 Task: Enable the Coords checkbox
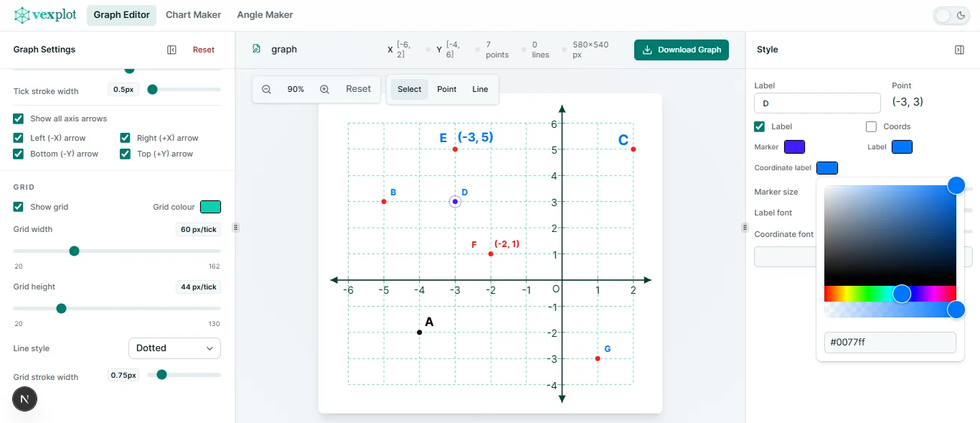[871, 126]
